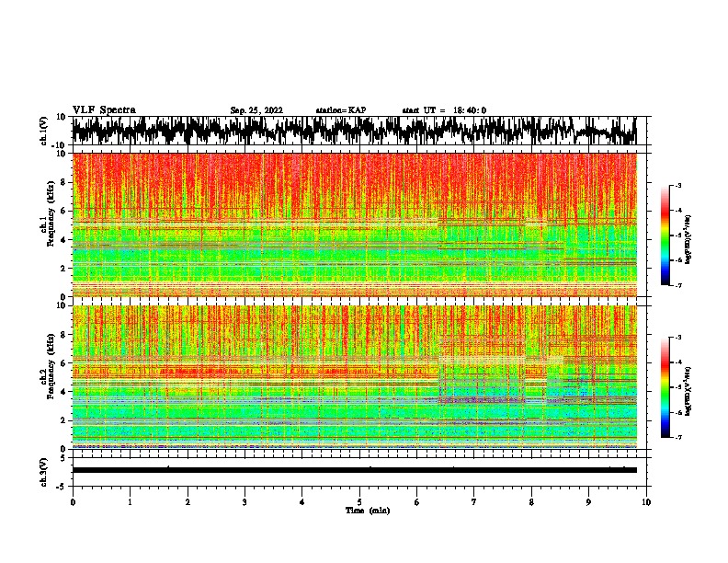Click time axis tick label "4"
The width and height of the screenshot is (728, 563).
(x=302, y=502)
